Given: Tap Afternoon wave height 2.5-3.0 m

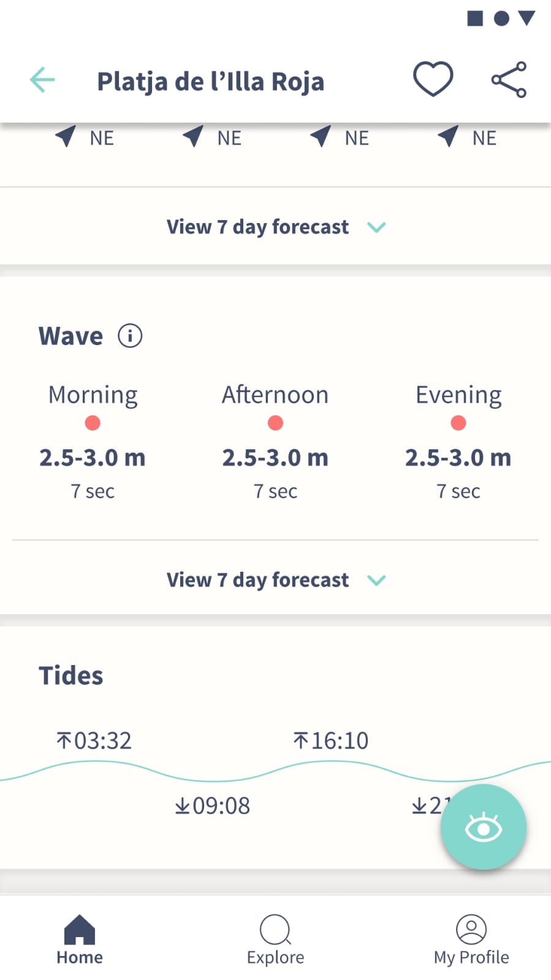Looking at the screenshot, I should (275, 457).
